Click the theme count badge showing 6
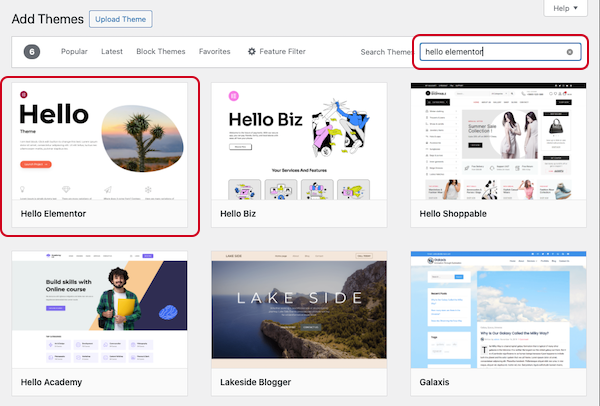 [x=32, y=52]
